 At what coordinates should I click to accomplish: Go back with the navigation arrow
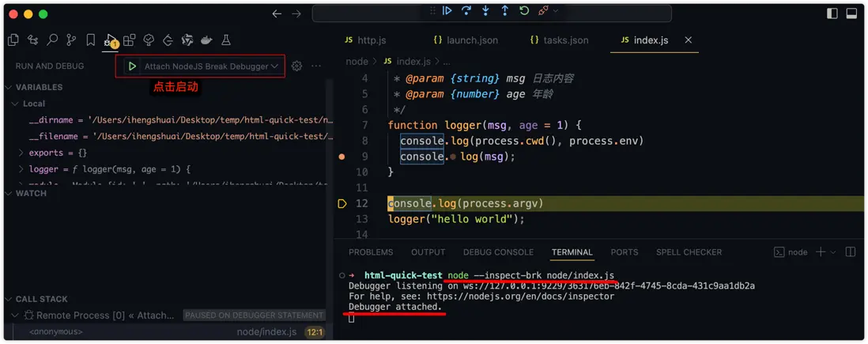277,14
